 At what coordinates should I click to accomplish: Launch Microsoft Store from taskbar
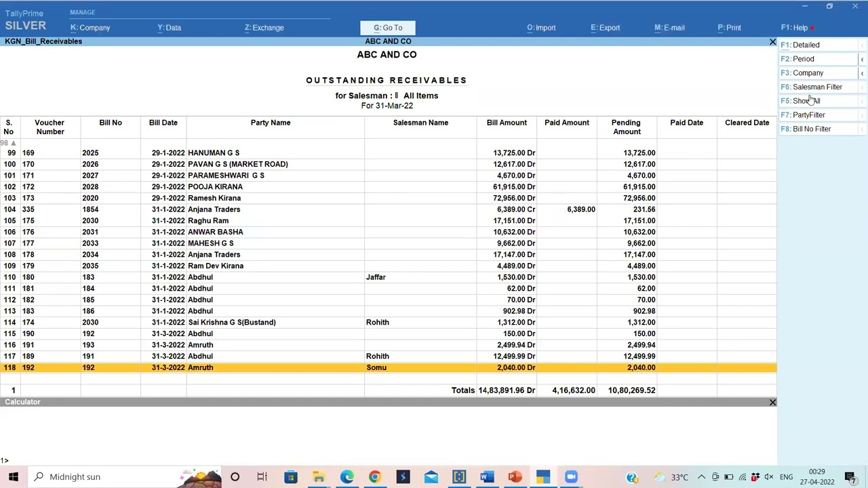290,476
